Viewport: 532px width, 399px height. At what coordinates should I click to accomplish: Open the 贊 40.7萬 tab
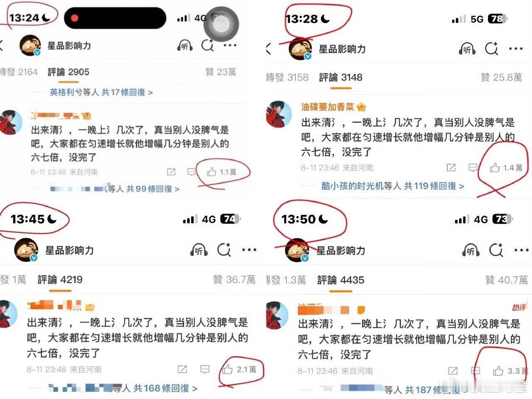[x=507, y=280]
